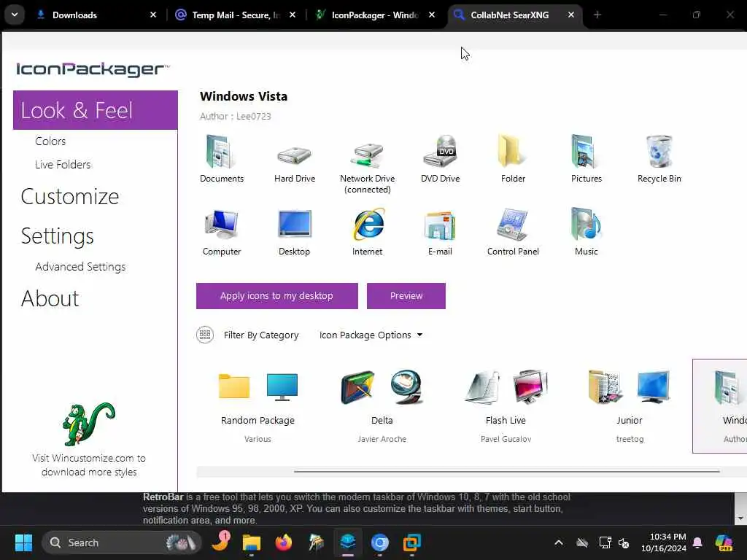Viewport: 747px width, 560px height.
Task: Open Advanced Settings
Action: coord(80,267)
